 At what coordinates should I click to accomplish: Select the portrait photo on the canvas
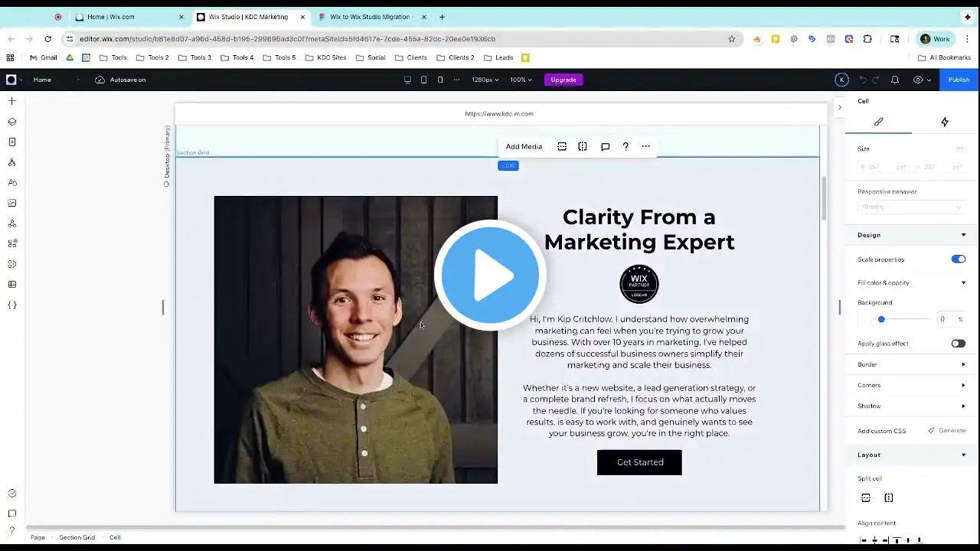pos(355,340)
